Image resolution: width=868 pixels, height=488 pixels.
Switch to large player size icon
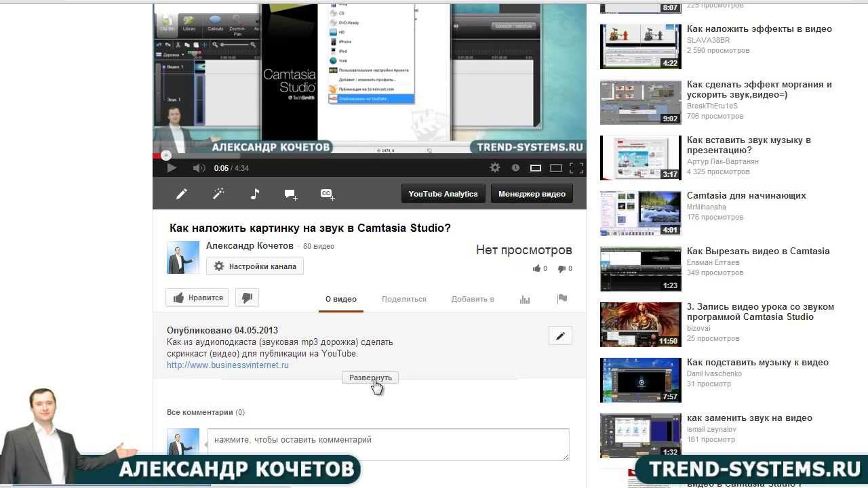coord(556,167)
